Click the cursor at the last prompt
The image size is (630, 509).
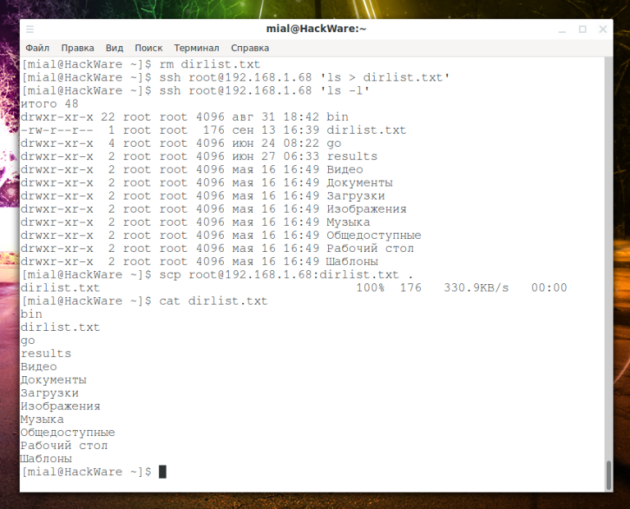[162, 471]
